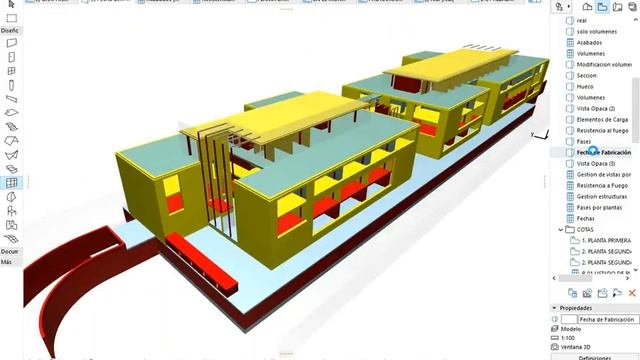
Task: Open the 'Resistencia al fuego' view
Action: tap(602, 131)
